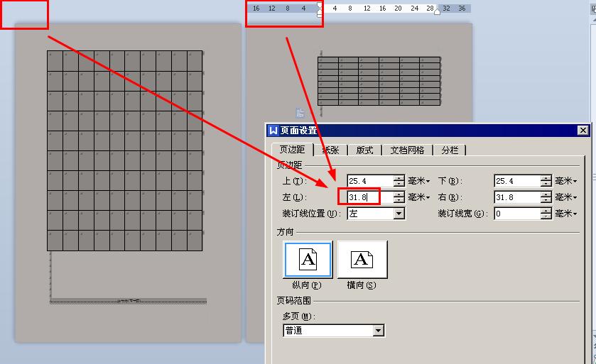Switch to the 页边距 tab
The height and width of the screenshot is (364, 596).
pyautogui.click(x=292, y=150)
